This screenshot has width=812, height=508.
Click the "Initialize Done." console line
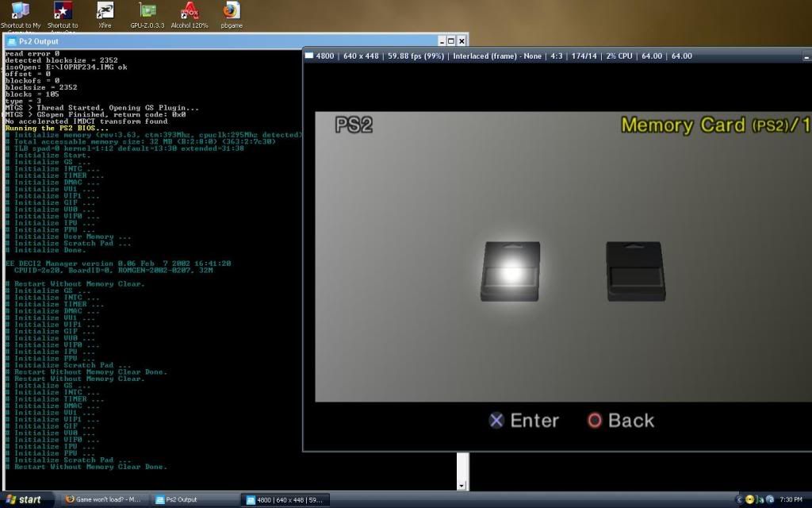tap(45, 250)
